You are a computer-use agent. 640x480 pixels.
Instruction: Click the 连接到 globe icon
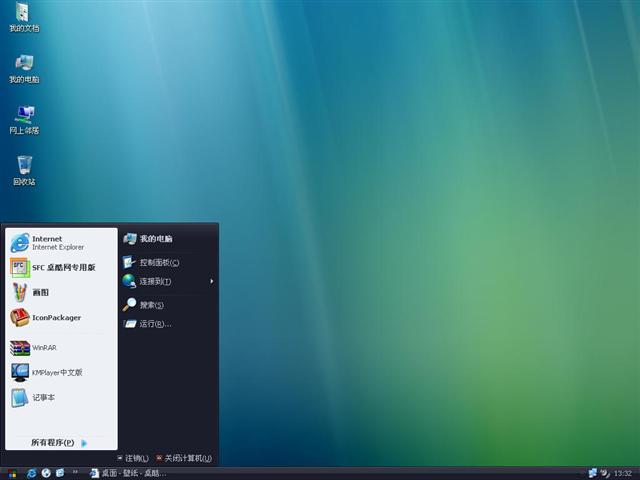(x=129, y=281)
